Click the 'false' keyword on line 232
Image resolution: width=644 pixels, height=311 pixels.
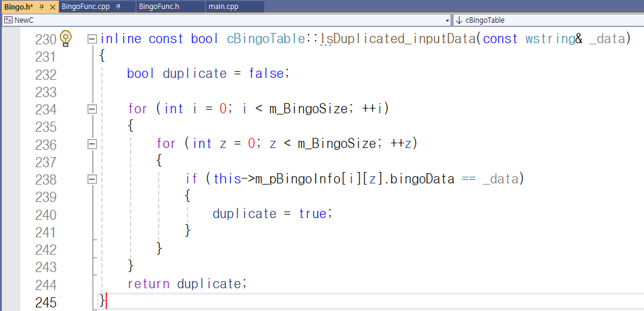tap(266, 74)
